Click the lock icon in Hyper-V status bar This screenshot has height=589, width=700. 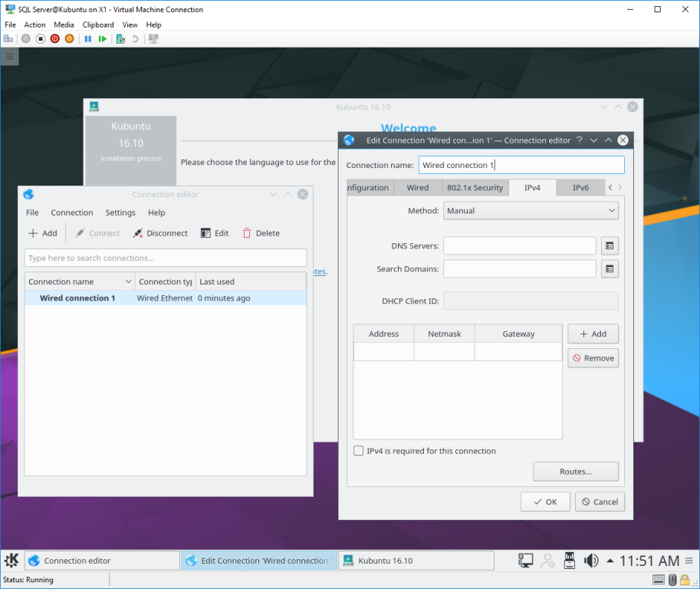pyautogui.click(x=685, y=580)
